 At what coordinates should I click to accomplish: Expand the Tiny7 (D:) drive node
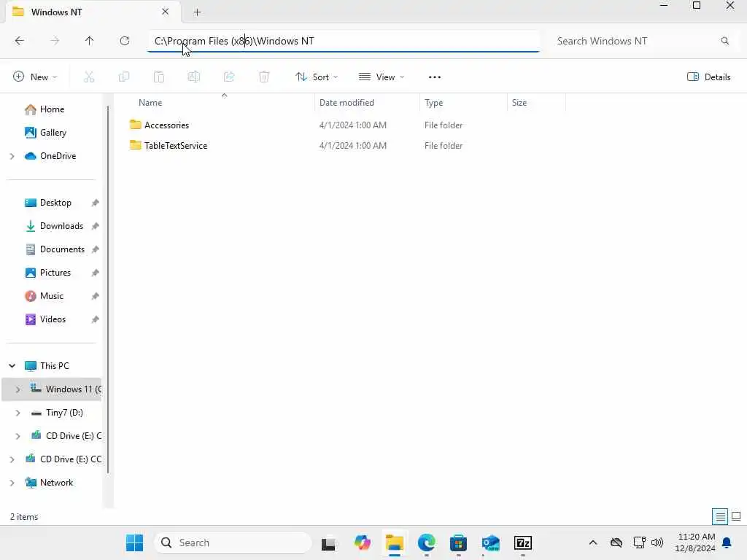pyautogui.click(x=18, y=413)
